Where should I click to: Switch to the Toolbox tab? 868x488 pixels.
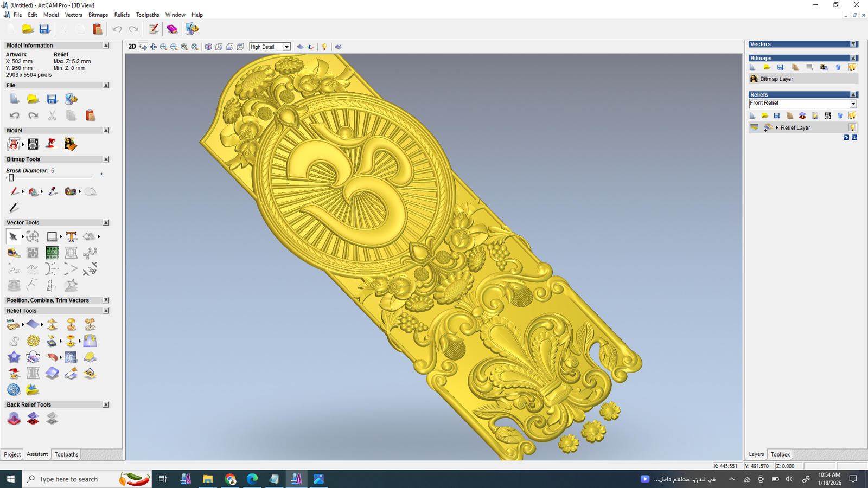pyautogui.click(x=780, y=454)
